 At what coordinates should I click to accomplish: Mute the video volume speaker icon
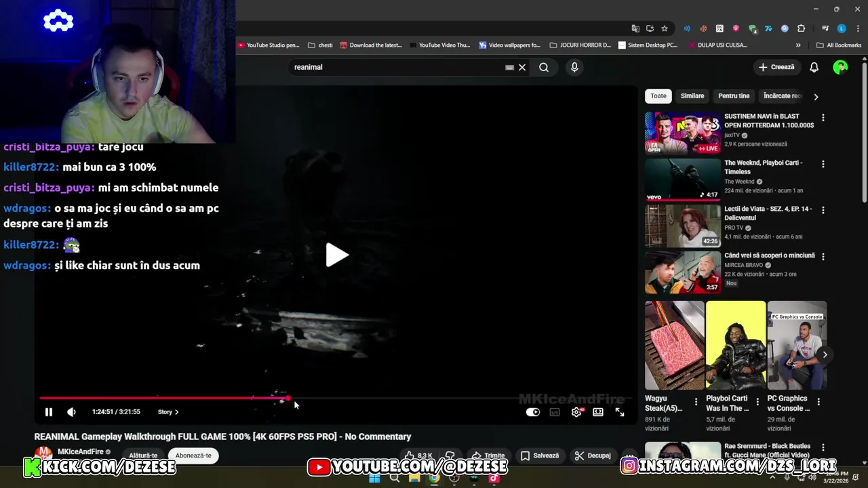click(x=71, y=412)
